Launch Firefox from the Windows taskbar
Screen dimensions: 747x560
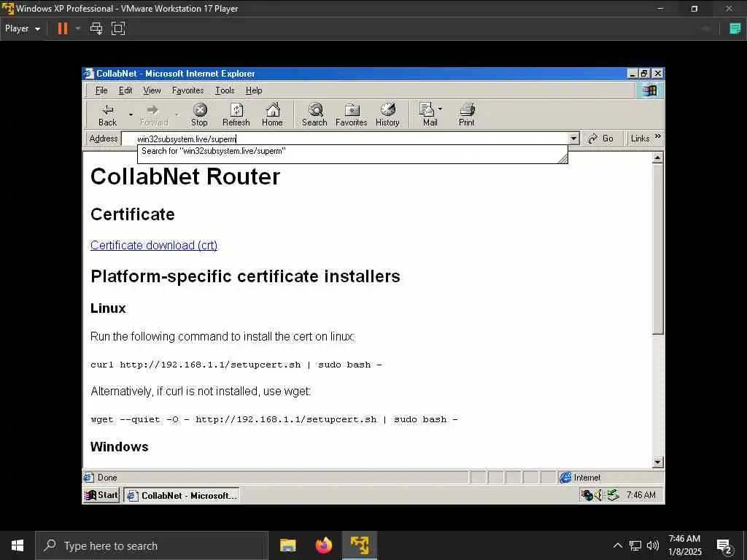[x=323, y=545]
